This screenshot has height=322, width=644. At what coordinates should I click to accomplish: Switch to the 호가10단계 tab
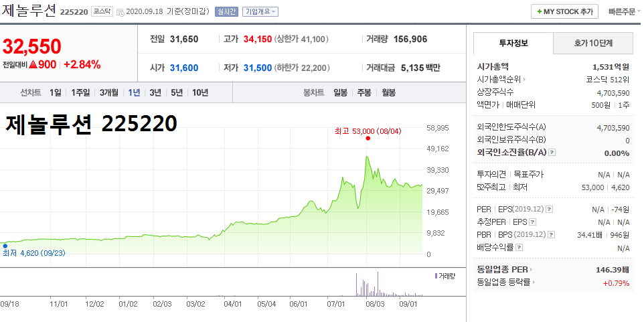click(x=593, y=43)
